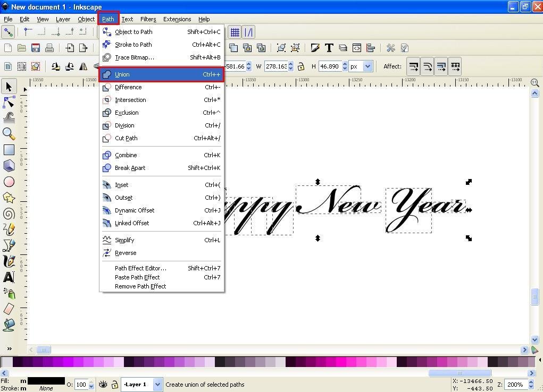This screenshot has width=543, height=392.
Task: Open the Extensions menu
Action: point(177,19)
